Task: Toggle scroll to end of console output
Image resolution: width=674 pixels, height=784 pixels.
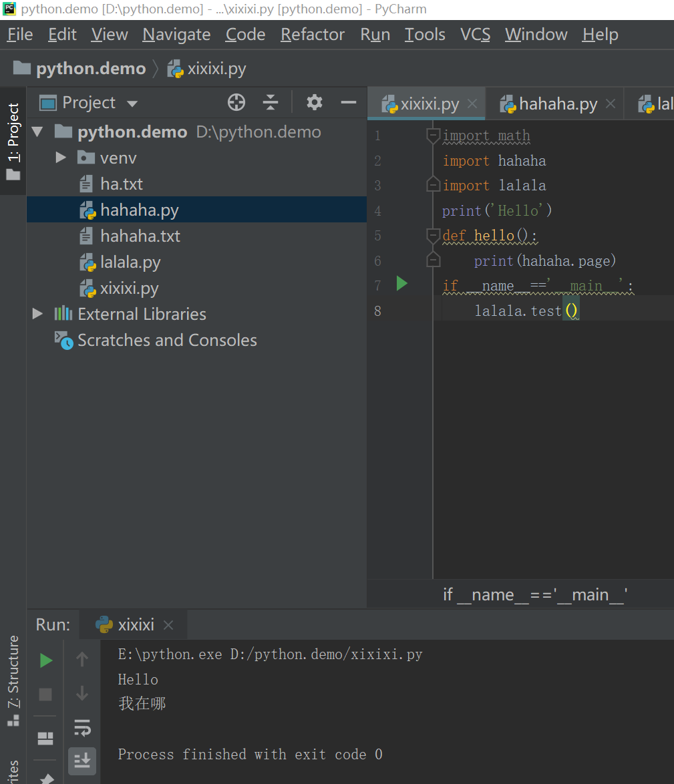Action: 82,761
